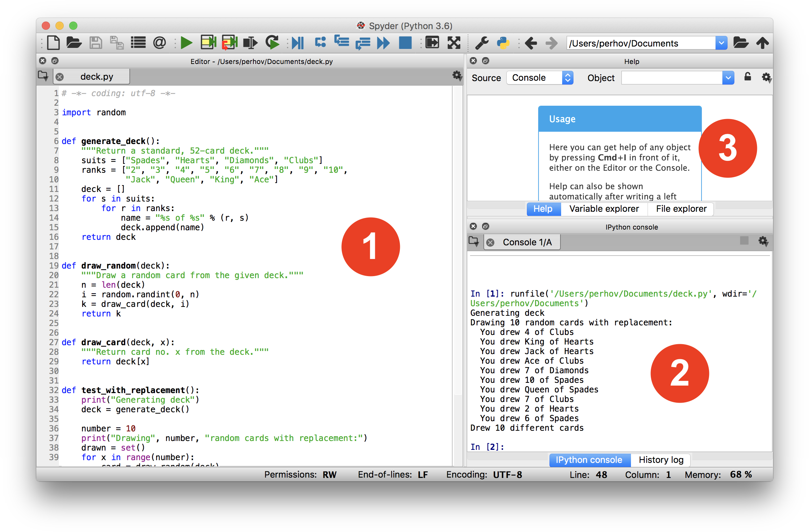
Task: Open the History log tab
Action: coord(661,460)
